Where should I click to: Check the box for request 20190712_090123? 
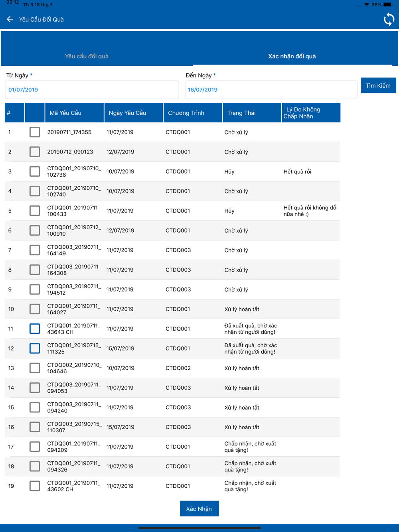(35, 152)
